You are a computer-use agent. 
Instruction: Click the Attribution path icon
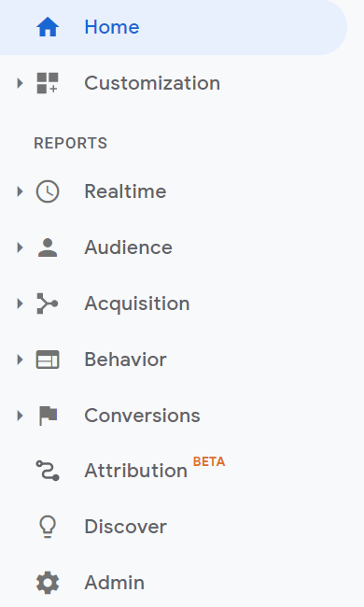click(48, 471)
